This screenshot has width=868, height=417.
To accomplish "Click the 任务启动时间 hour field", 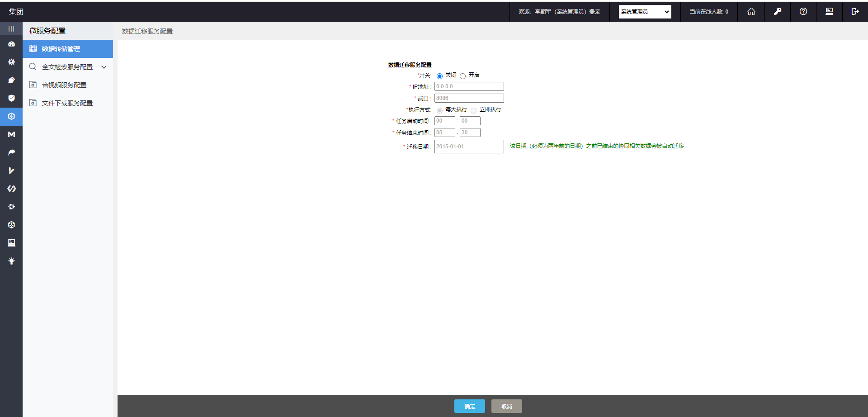I will pos(445,121).
